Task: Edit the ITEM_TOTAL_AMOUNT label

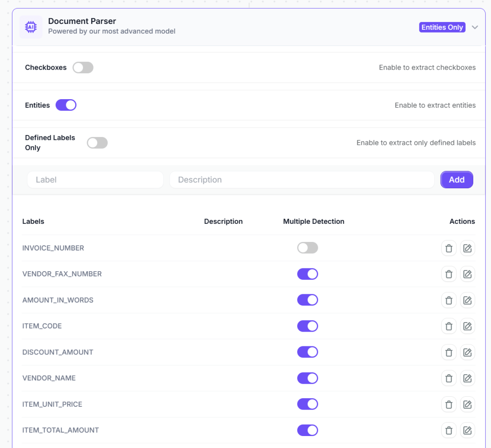Action: (468, 430)
